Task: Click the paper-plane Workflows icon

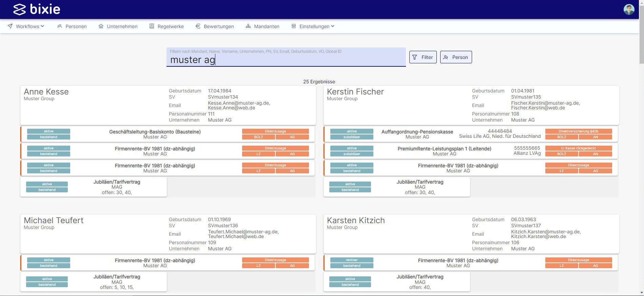Action: [x=10, y=26]
